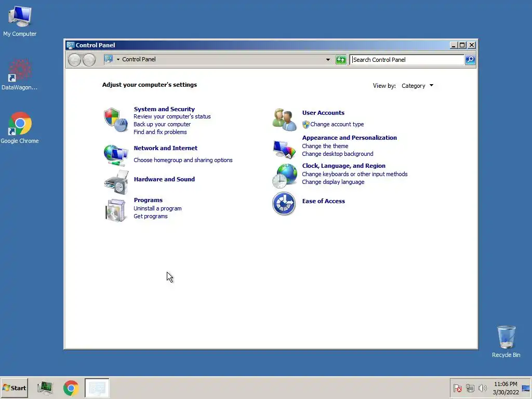Open the View by Category dropdown
The width and height of the screenshot is (532, 399).
417,86
